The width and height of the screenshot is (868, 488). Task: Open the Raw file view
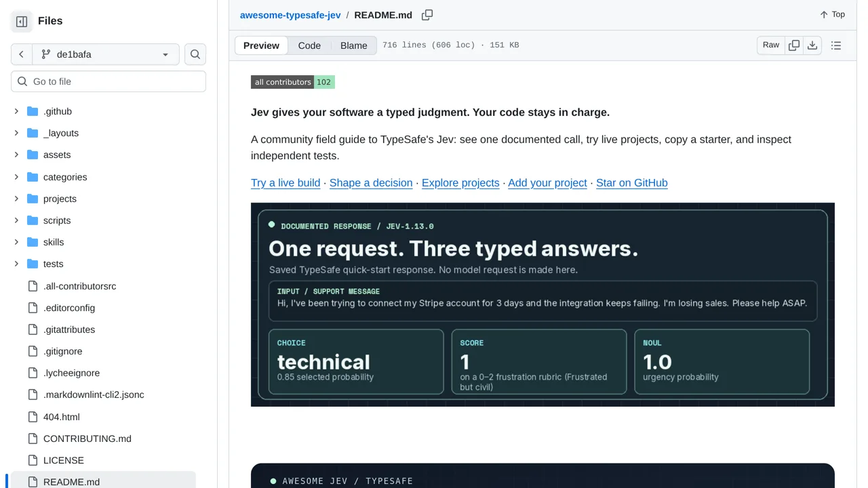point(771,45)
